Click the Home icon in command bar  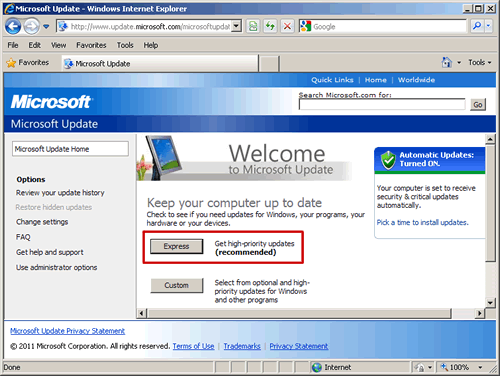[446, 62]
